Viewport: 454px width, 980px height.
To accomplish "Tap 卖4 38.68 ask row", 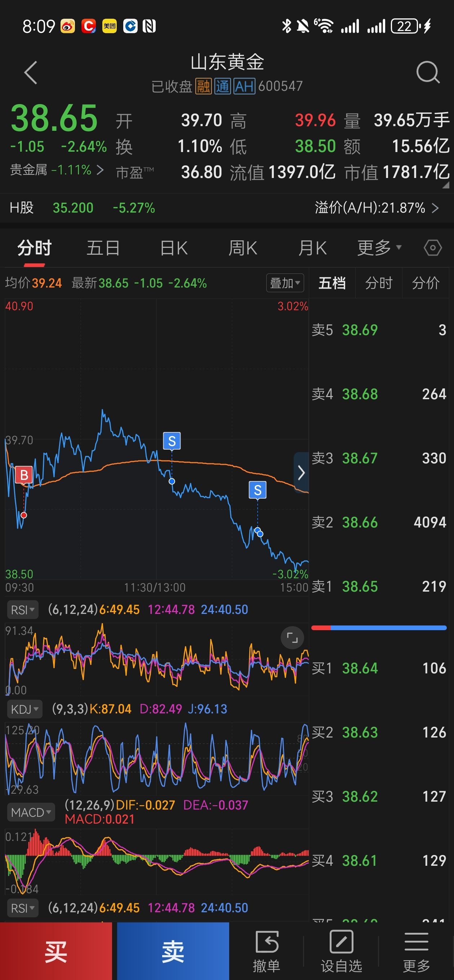I will point(379,394).
